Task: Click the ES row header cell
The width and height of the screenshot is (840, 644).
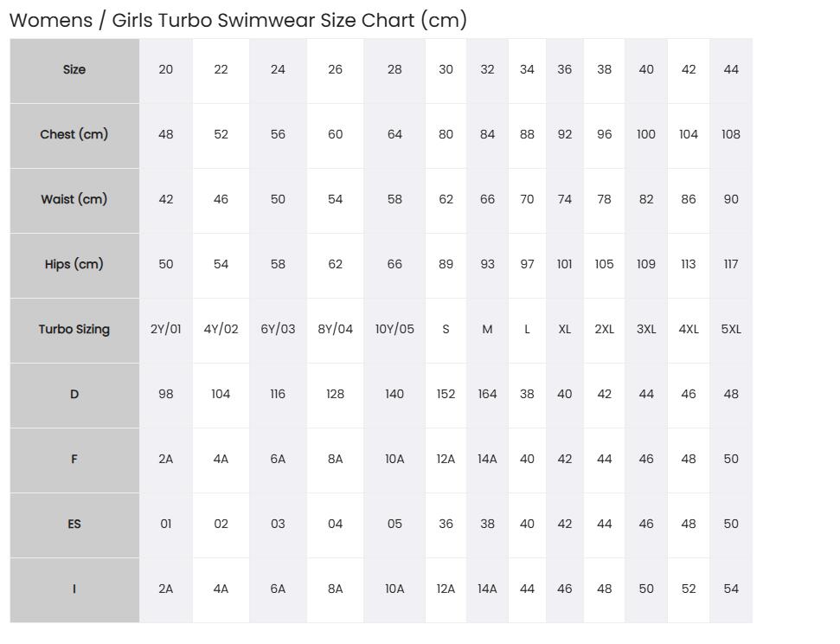Action: (x=74, y=525)
